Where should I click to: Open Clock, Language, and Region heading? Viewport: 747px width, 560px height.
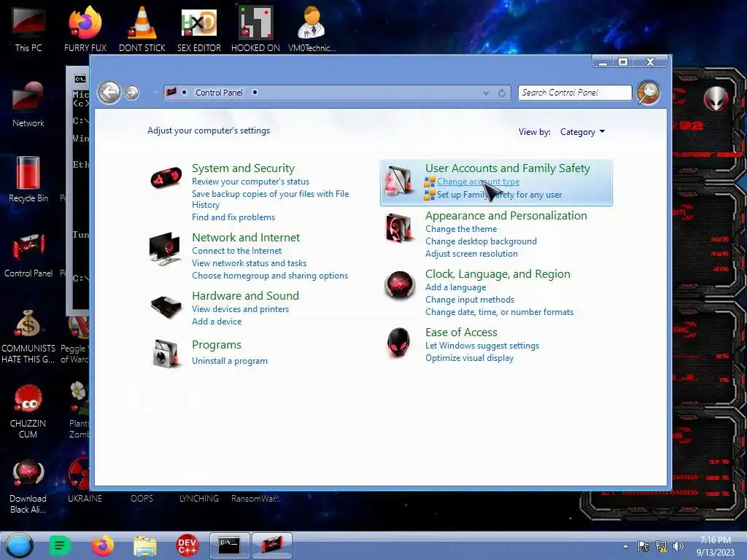pos(498,274)
